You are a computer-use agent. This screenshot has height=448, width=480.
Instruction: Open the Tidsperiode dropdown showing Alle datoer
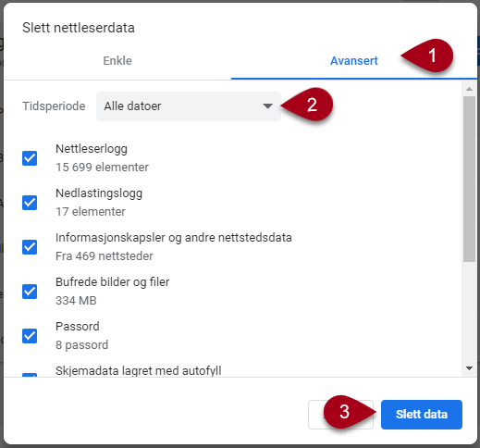pos(189,106)
